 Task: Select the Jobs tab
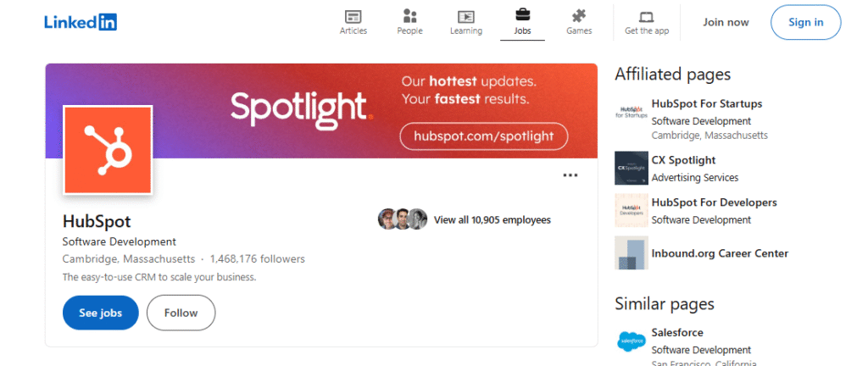click(x=523, y=22)
